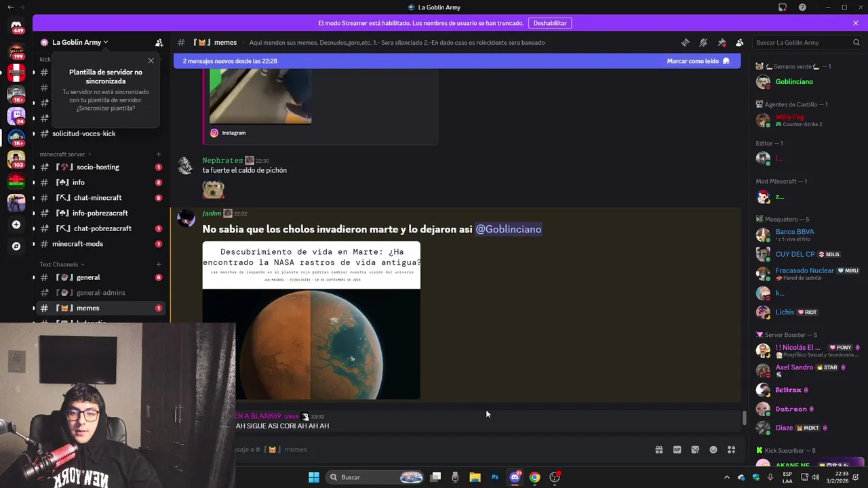Open send gift icon in message bar
This screenshot has width=868, height=488.
[x=658, y=449]
